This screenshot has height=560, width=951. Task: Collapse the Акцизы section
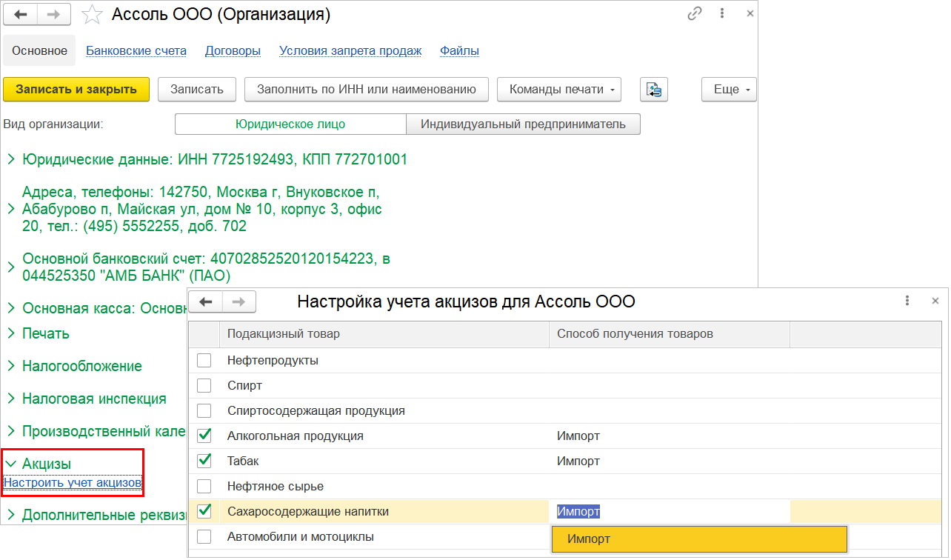click(11, 464)
